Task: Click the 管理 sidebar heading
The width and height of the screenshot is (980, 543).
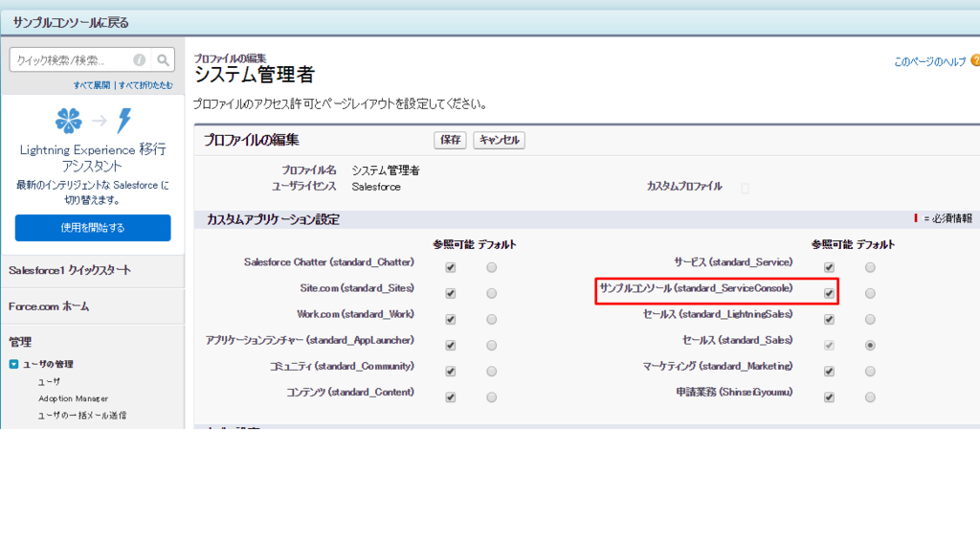Action: pyautogui.click(x=20, y=342)
